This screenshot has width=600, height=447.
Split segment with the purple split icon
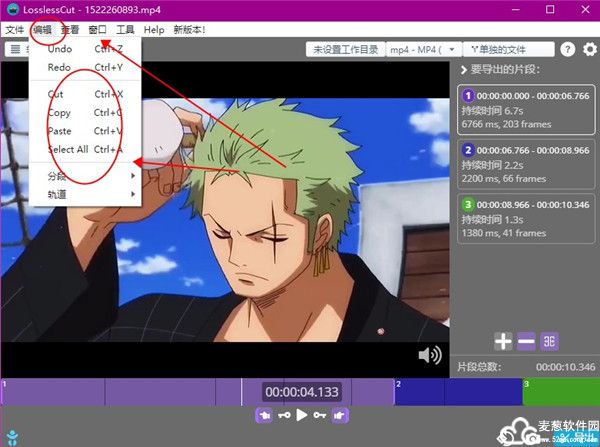pos(549,341)
